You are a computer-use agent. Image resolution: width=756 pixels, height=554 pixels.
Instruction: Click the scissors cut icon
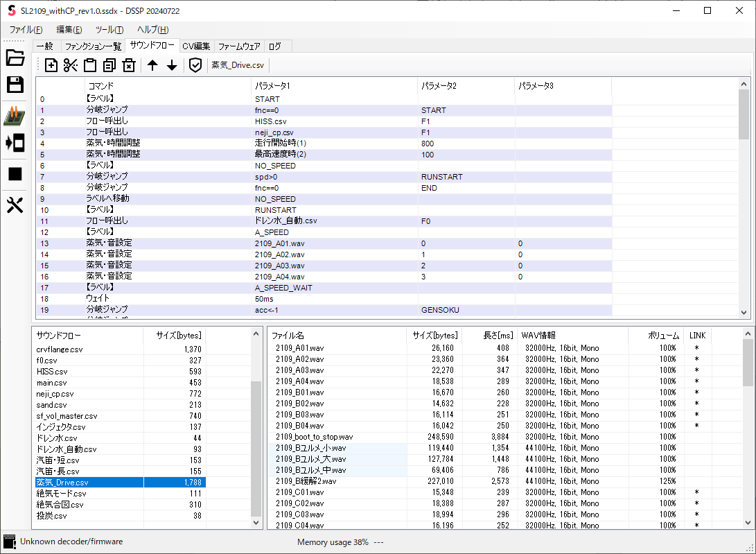[x=70, y=65]
